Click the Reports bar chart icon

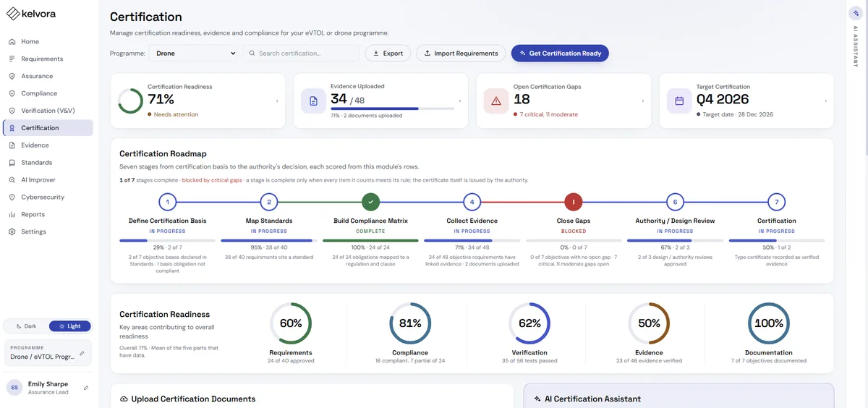coord(12,214)
